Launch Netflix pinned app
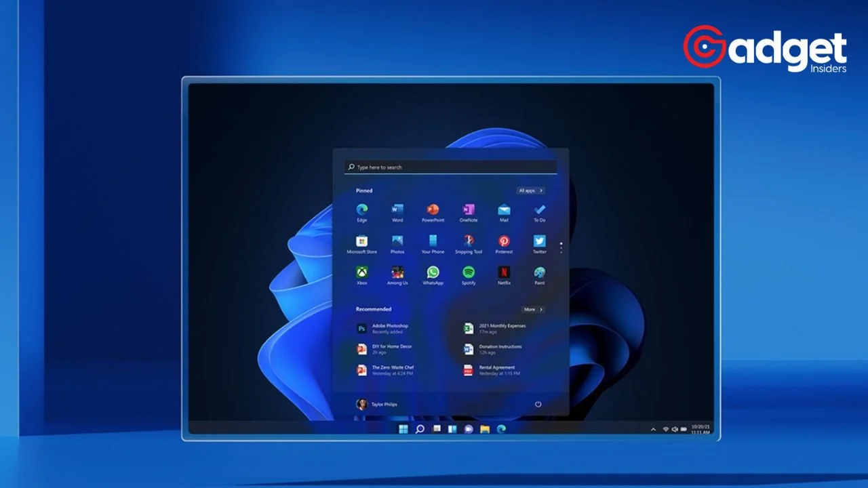The image size is (868, 488). [504, 276]
